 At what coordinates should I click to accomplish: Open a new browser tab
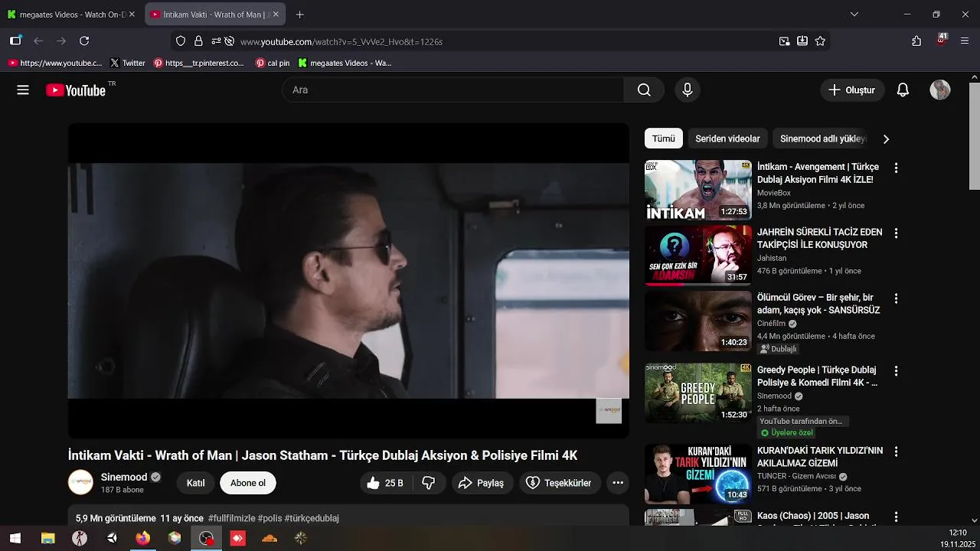pyautogui.click(x=299, y=15)
